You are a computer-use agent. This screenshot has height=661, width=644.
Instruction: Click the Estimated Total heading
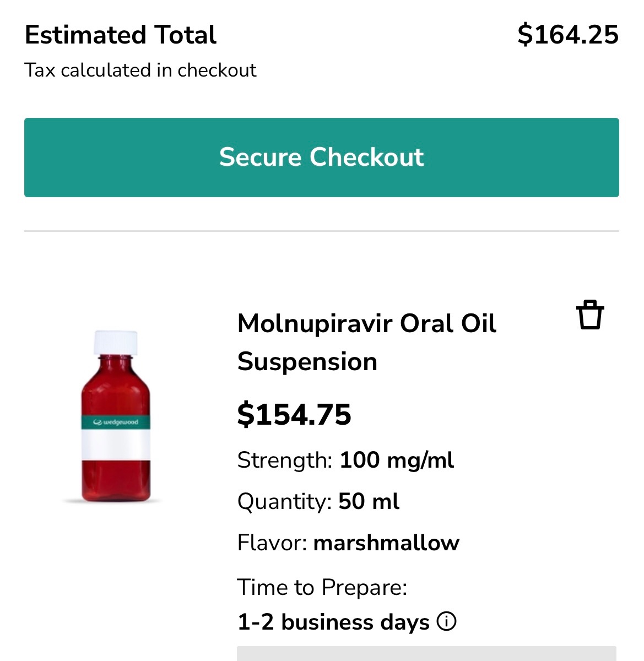click(x=121, y=35)
